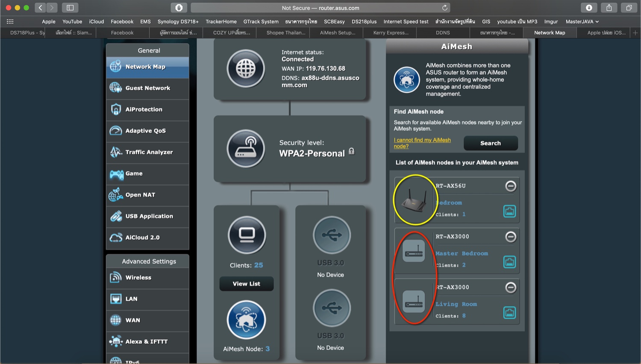The width and height of the screenshot is (641, 364).
Task: Click the Bedroom node client list icon
Action: coord(509,211)
